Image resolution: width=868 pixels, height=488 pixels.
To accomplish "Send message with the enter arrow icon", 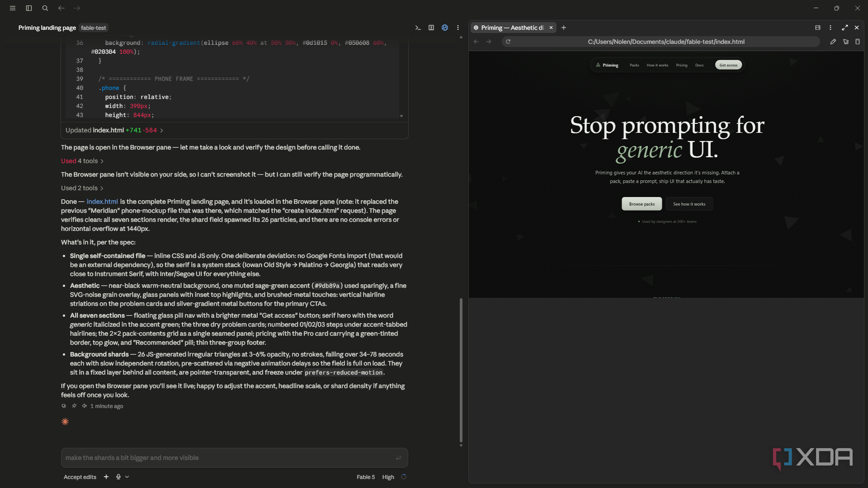I will coord(398,458).
